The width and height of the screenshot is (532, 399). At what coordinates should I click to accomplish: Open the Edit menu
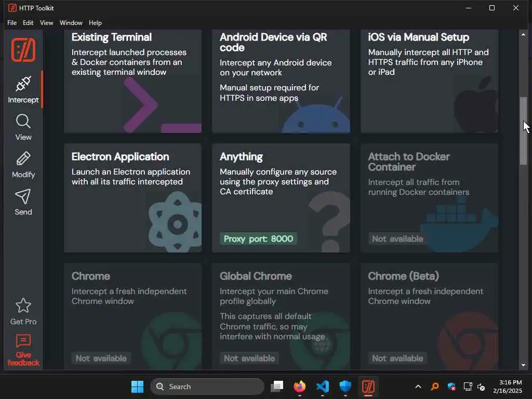[x=28, y=23]
